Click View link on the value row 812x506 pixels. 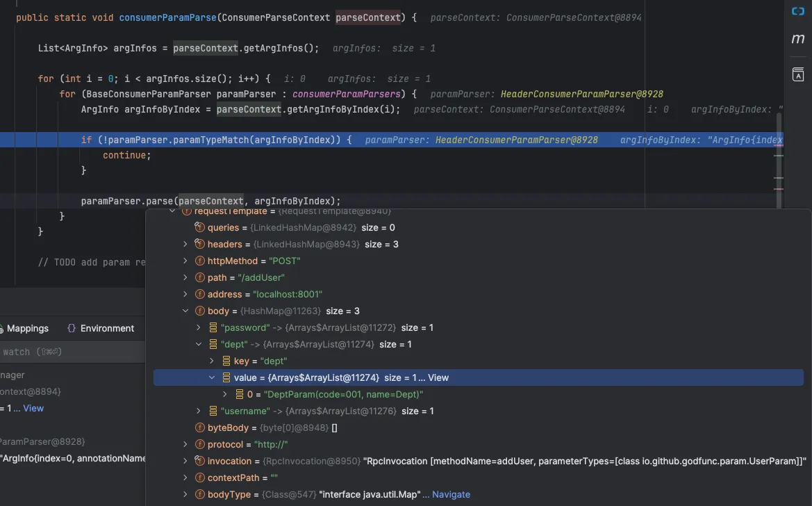438,377
